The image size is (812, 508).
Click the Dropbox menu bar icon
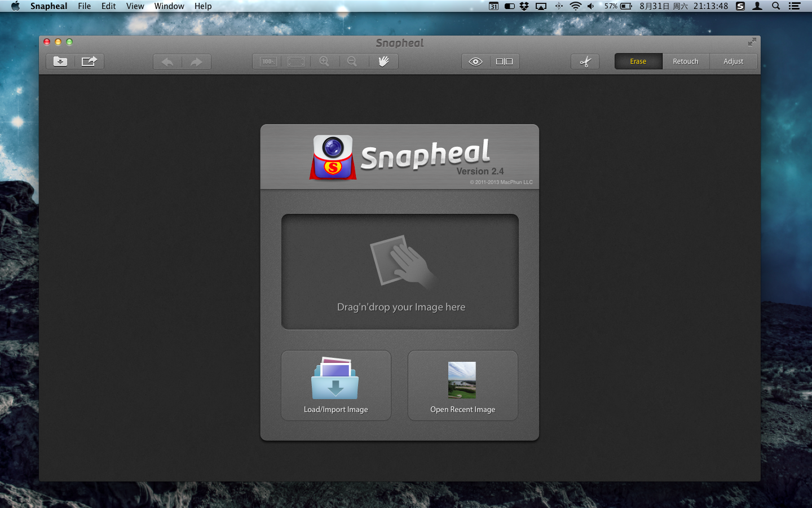pyautogui.click(x=524, y=6)
